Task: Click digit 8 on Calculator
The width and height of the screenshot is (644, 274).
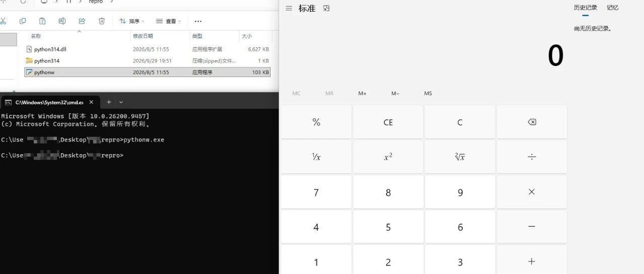Action: point(388,192)
